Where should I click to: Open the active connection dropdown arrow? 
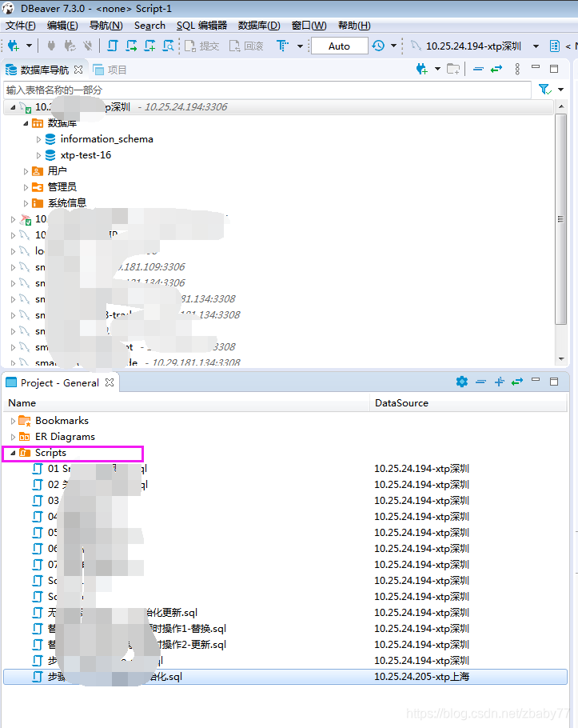click(x=536, y=46)
